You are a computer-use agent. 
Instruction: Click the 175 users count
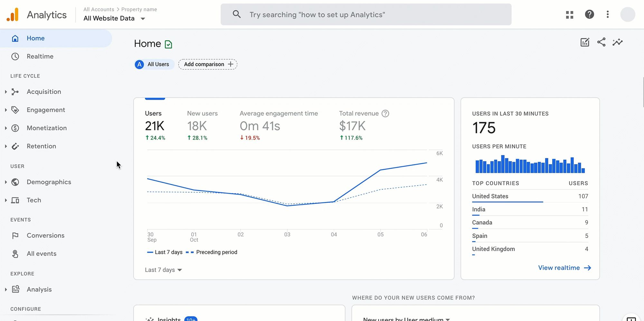click(x=484, y=128)
